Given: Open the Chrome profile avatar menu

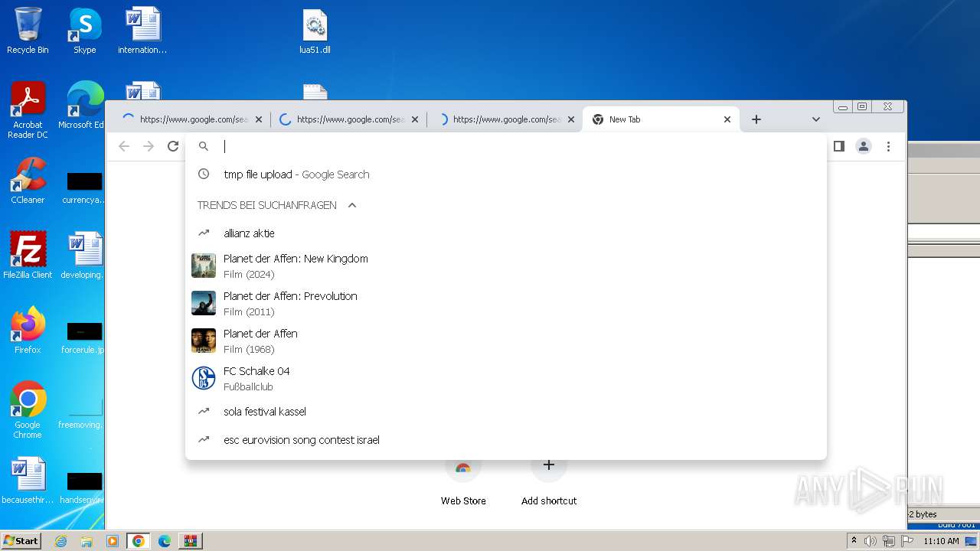Looking at the screenshot, I should pyautogui.click(x=864, y=146).
